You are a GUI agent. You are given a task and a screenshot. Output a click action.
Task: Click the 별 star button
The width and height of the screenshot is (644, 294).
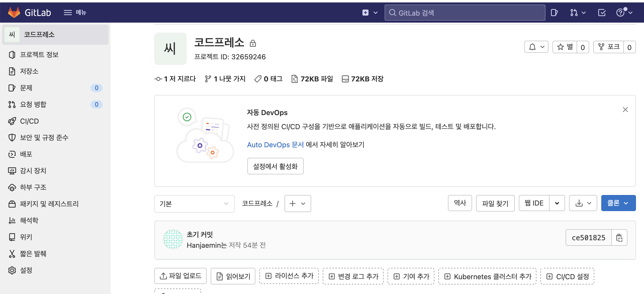tap(565, 47)
